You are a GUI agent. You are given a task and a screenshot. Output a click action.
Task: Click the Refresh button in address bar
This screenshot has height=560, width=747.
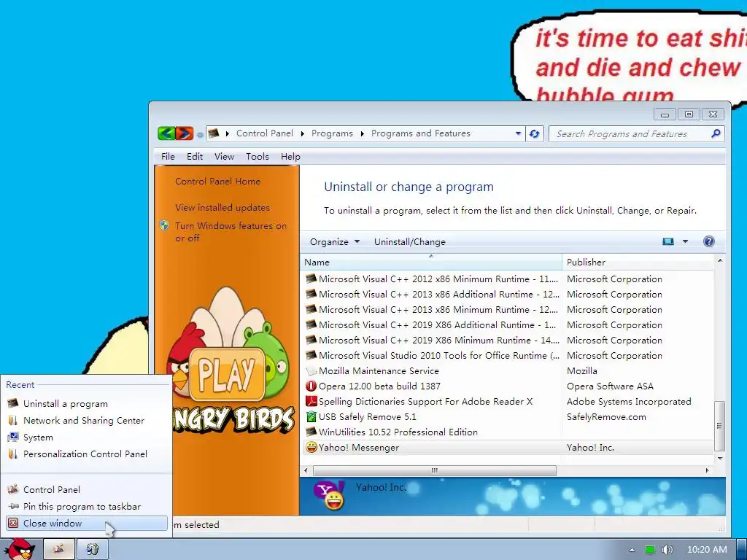535,134
